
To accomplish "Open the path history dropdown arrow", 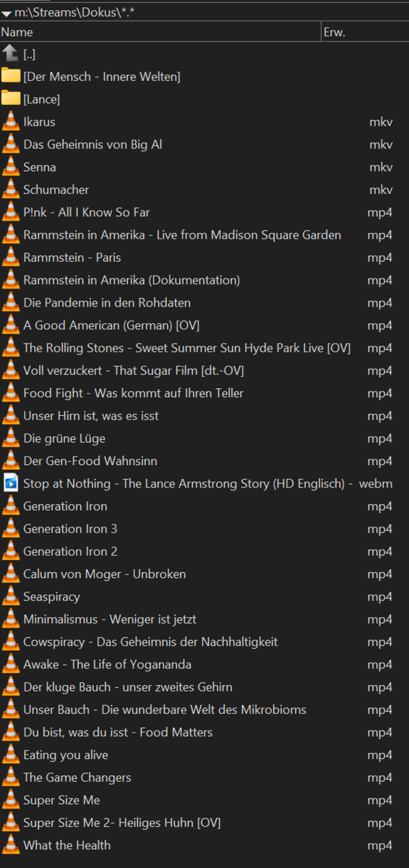I will (x=7, y=13).
